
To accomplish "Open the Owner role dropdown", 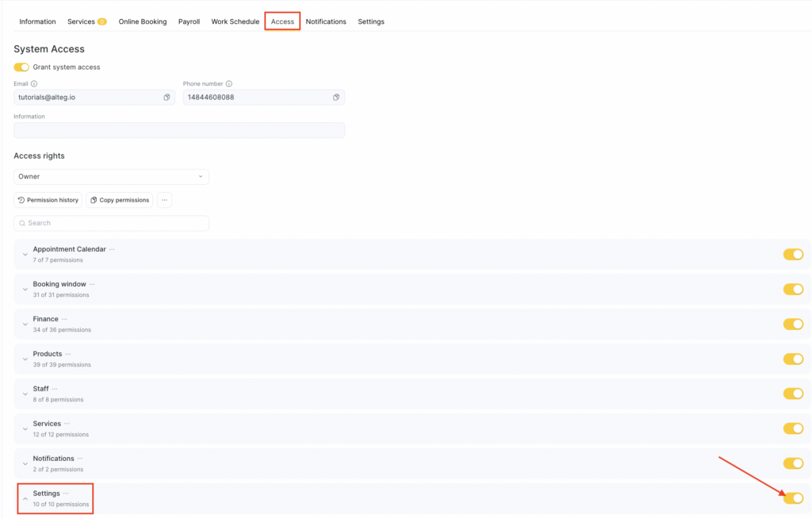I will pos(111,176).
